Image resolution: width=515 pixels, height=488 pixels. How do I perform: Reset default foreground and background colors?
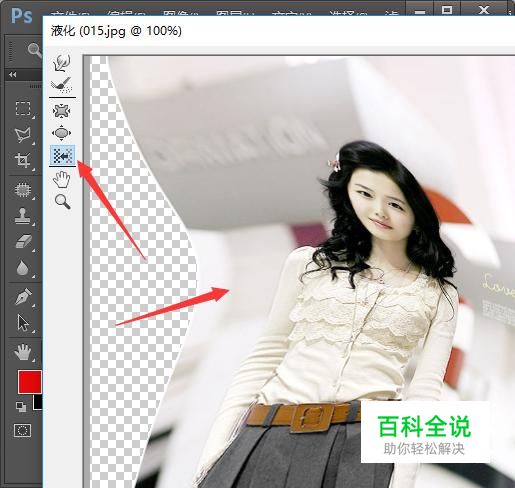click(21, 406)
